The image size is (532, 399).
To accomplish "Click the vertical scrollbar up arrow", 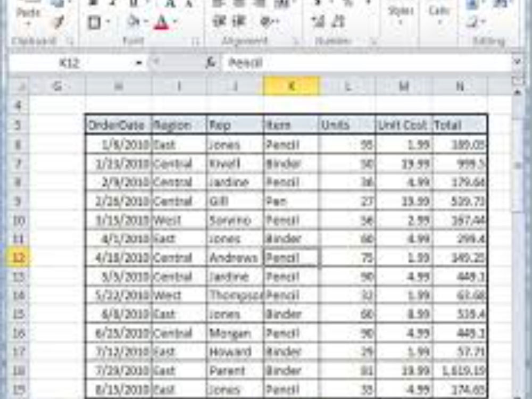I will click(x=518, y=92).
